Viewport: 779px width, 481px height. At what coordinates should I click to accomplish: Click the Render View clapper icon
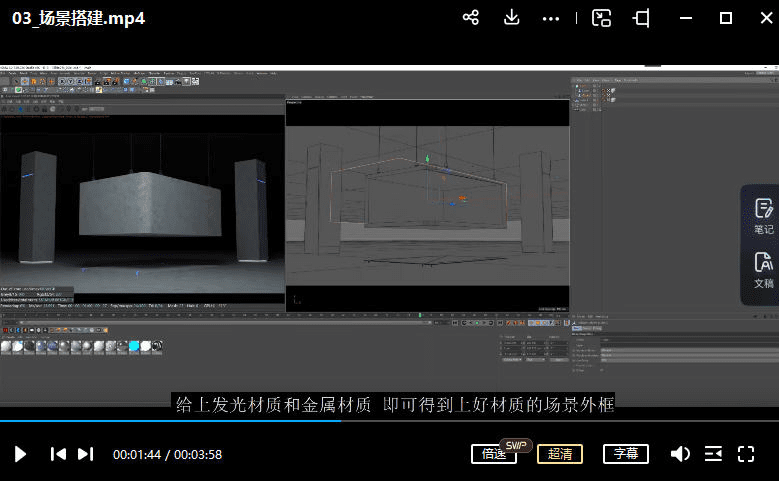[x=98, y=81]
